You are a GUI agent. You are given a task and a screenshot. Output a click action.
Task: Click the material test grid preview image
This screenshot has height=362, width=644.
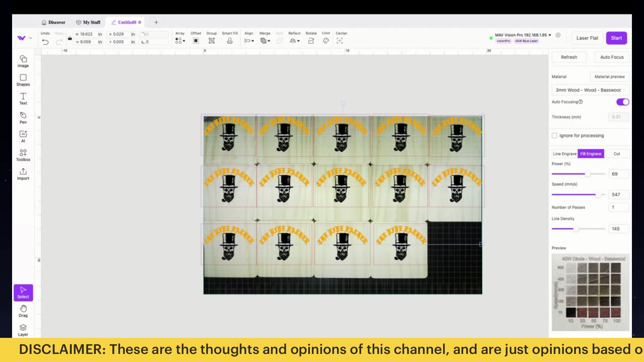(590, 292)
